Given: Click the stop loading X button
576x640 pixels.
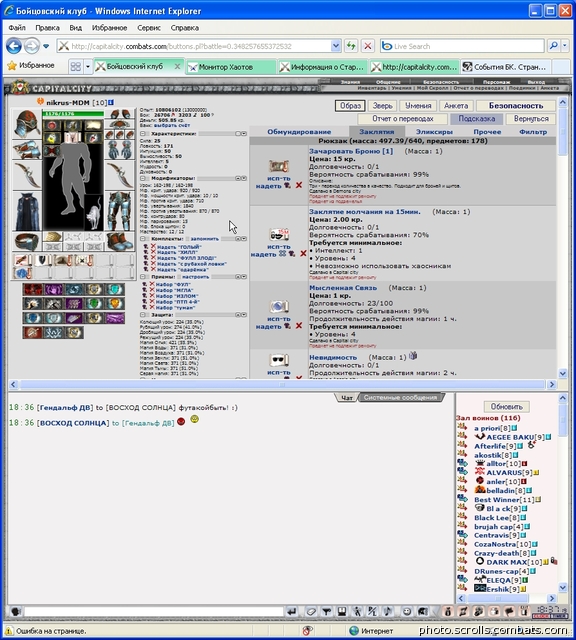Looking at the screenshot, I should [367, 46].
